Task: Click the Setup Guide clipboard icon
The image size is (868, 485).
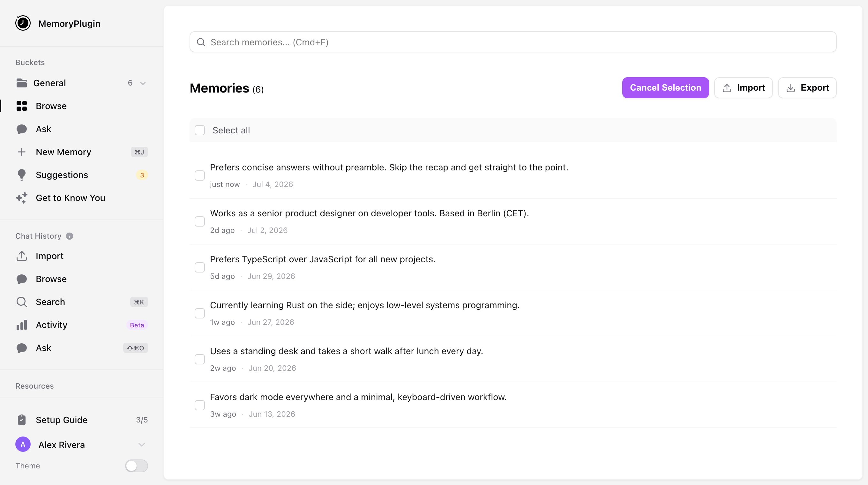Action: [x=22, y=420]
